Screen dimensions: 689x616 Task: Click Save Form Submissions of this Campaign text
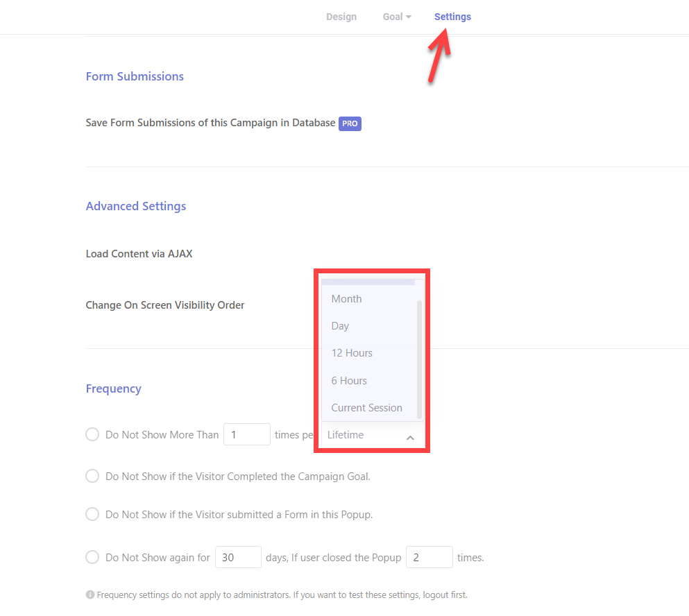210,123
